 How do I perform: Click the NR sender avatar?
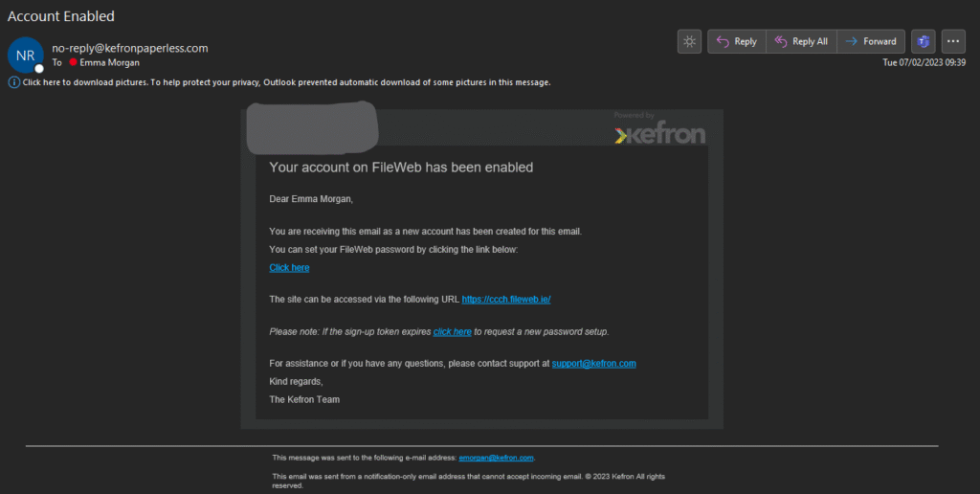(x=25, y=56)
